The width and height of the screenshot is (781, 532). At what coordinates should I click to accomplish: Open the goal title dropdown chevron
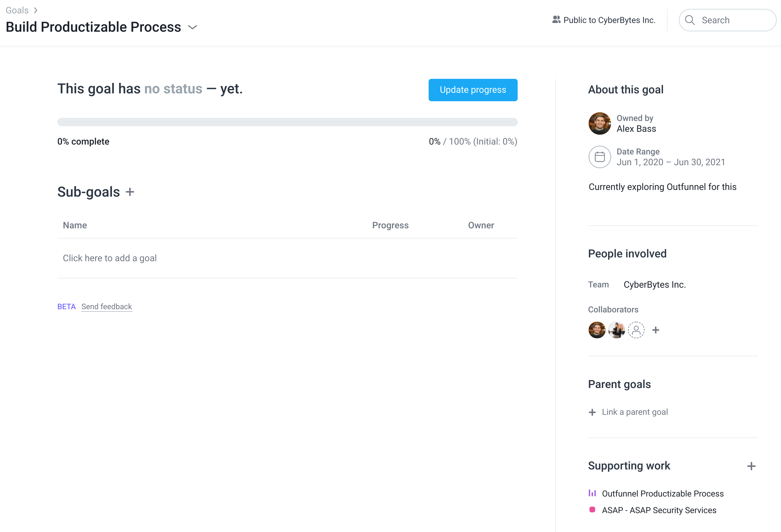point(193,27)
